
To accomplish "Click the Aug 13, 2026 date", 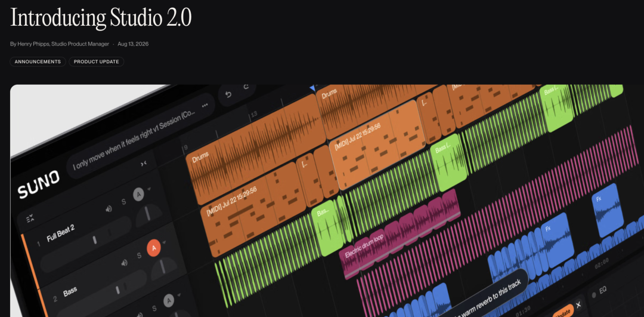I will (x=133, y=44).
